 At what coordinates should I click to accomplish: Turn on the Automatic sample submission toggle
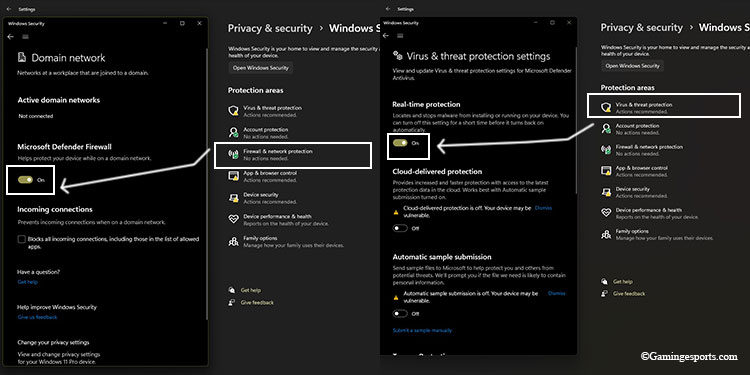(400, 314)
